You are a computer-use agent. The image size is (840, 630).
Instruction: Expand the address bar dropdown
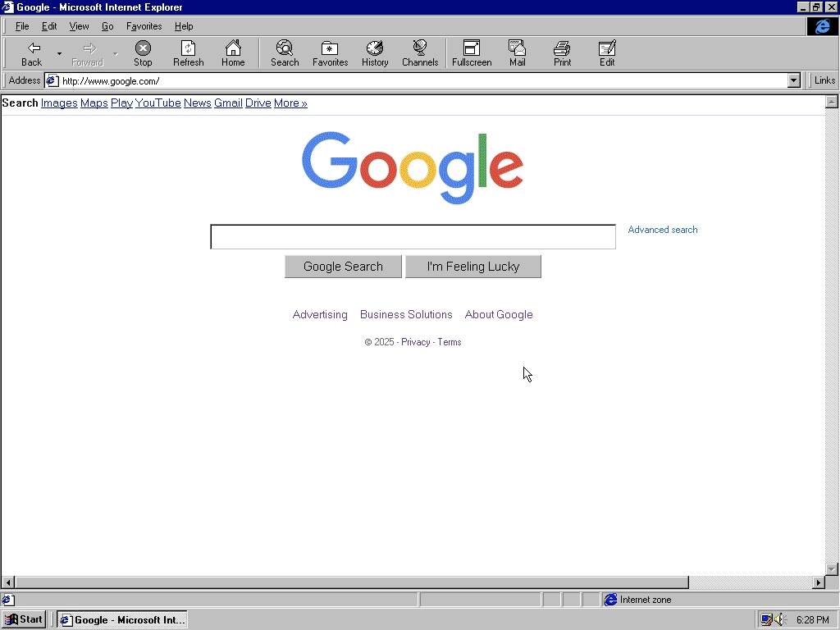tap(794, 81)
